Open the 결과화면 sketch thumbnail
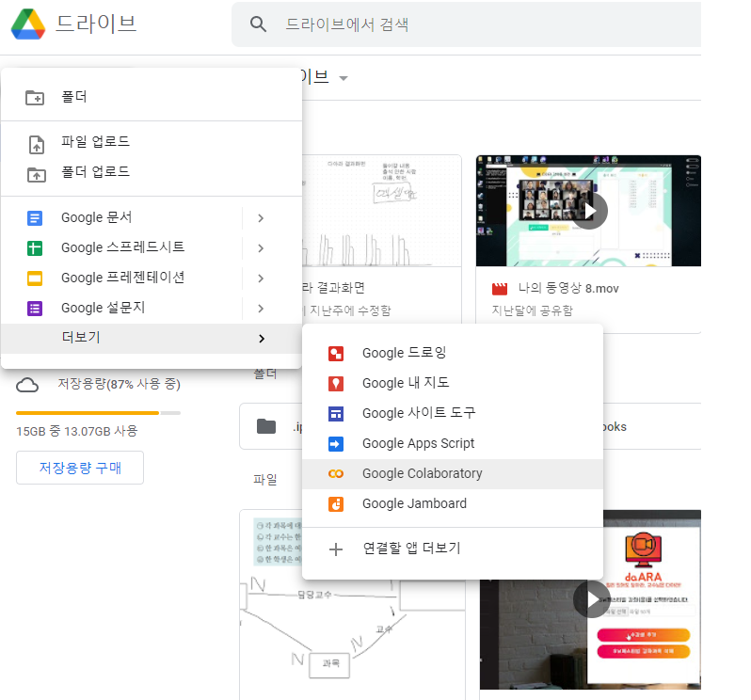Image resolution: width=751 pixels, height=700 pixels. pos(382,211)
